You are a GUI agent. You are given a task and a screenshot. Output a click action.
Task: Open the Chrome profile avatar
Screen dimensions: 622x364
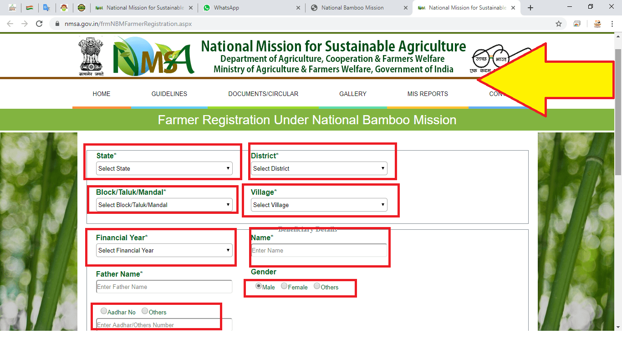(x=597, y=24)
